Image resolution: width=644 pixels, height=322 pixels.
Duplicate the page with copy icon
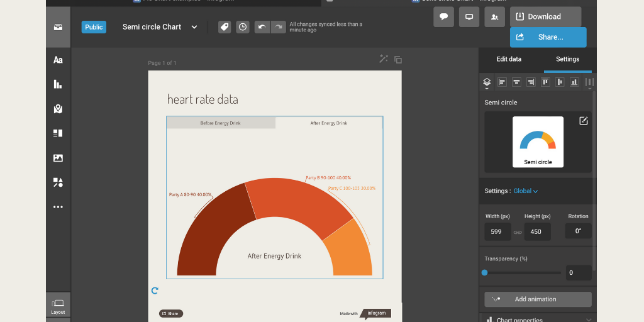click(x=398, y=60)
